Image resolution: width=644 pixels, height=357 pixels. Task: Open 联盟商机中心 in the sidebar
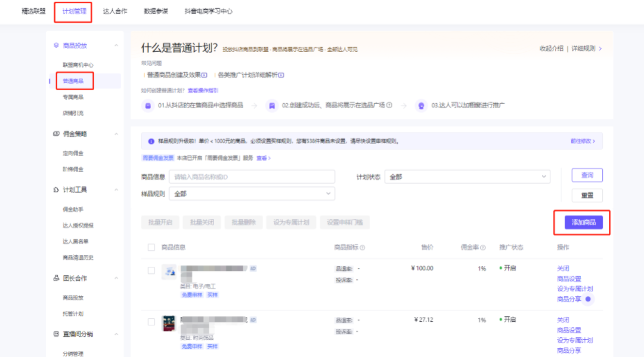pos(78,65)
